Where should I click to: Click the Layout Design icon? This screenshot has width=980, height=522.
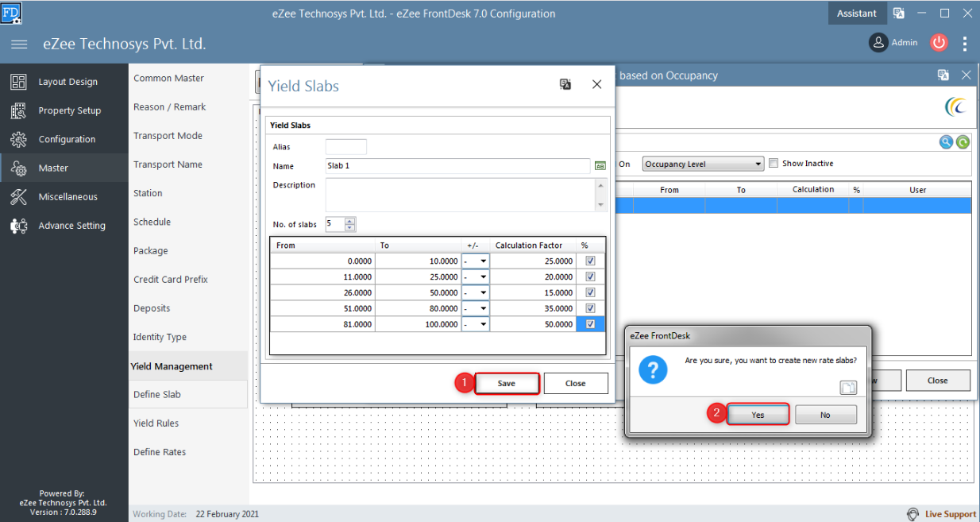(x=18, y=82)
